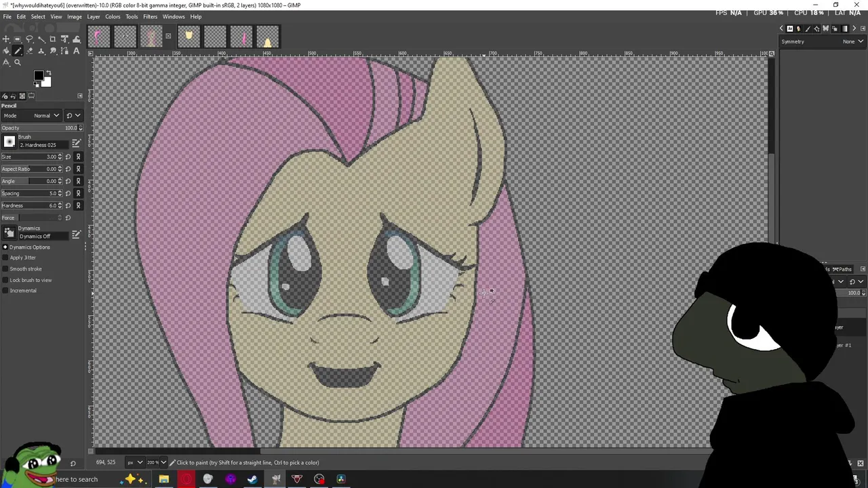Open Gradients tab in right dock
This screenshot has width=868, height=488.
coord(844,28)
